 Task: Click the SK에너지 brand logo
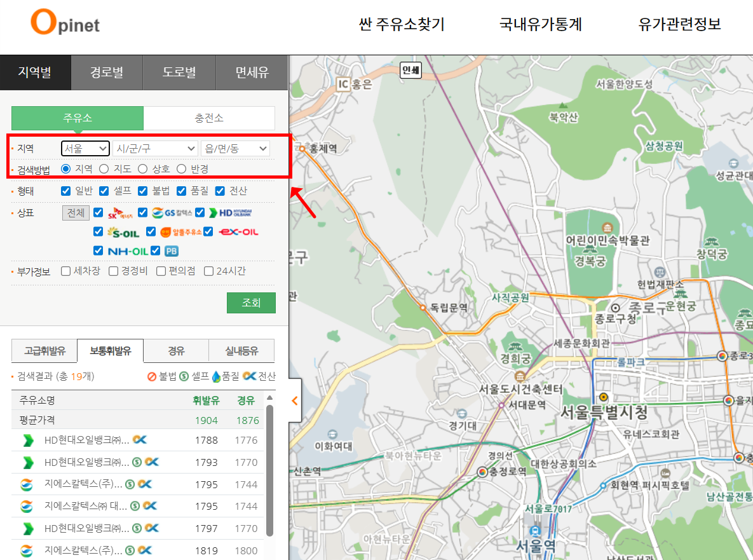[120, 213]
